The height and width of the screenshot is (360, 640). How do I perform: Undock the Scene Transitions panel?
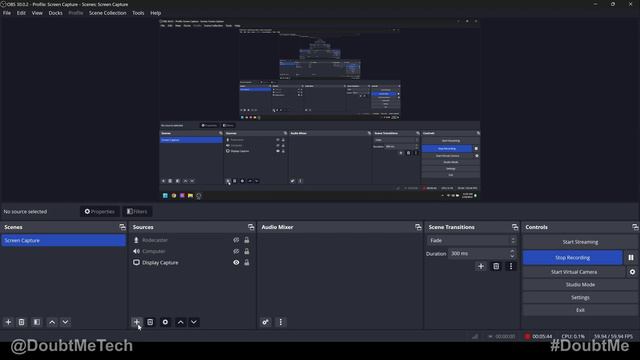(515, 227)
